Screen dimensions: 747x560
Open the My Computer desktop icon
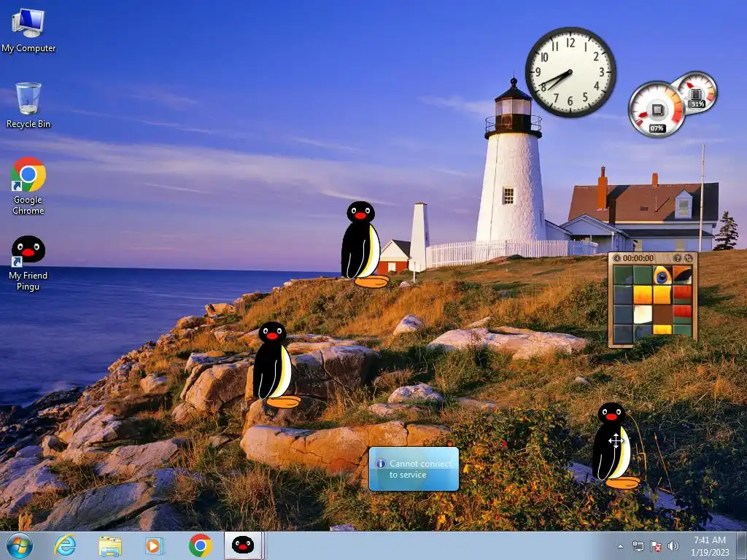28,30
